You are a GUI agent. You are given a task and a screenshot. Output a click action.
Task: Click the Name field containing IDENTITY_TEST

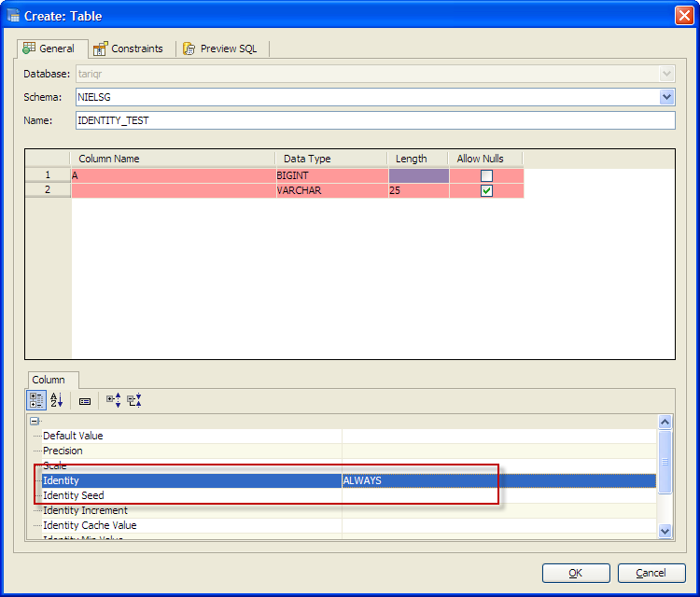[375, 120]
